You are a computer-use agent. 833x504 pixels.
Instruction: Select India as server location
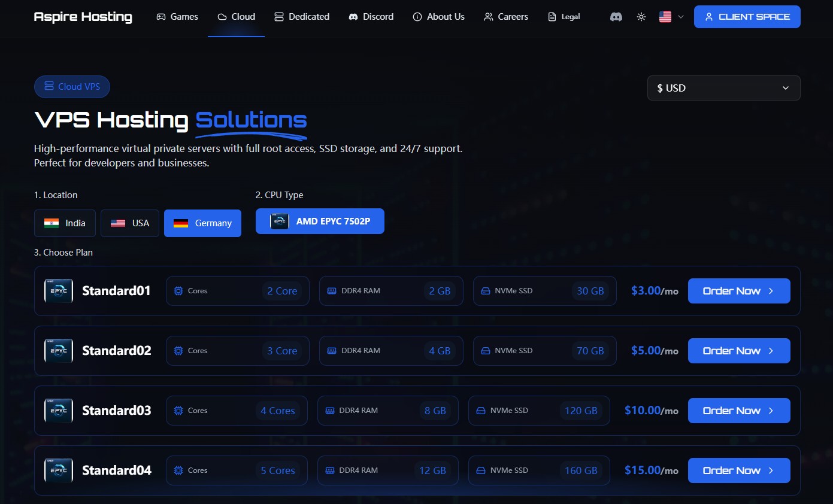[65, 223]
